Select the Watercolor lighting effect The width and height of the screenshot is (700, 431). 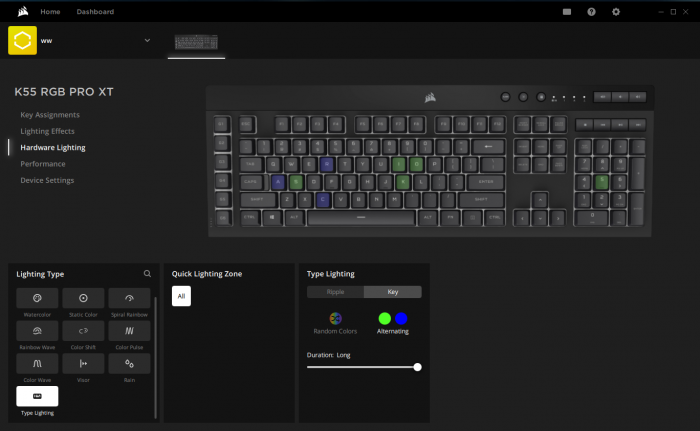[x=37, y=299]
